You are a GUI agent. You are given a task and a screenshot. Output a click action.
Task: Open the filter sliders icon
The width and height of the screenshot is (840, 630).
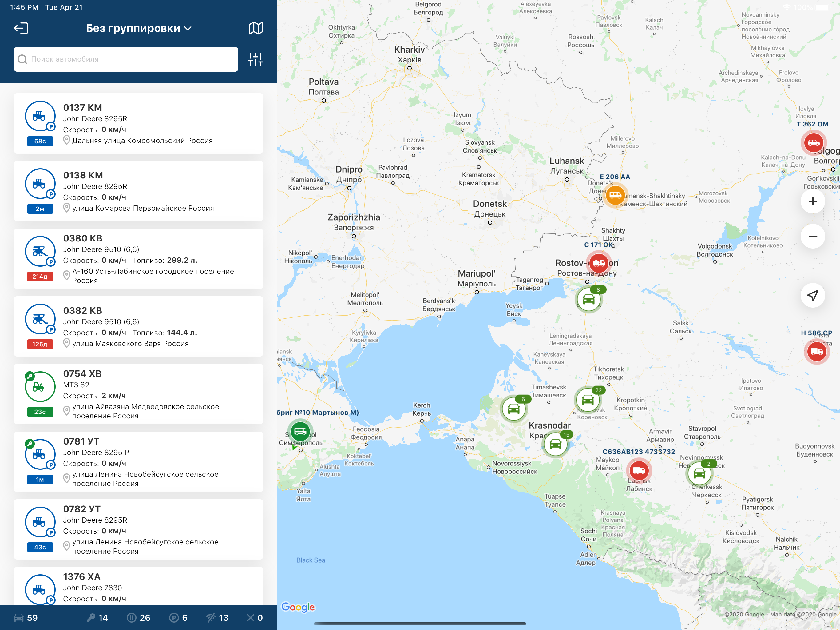pos(256,59)
